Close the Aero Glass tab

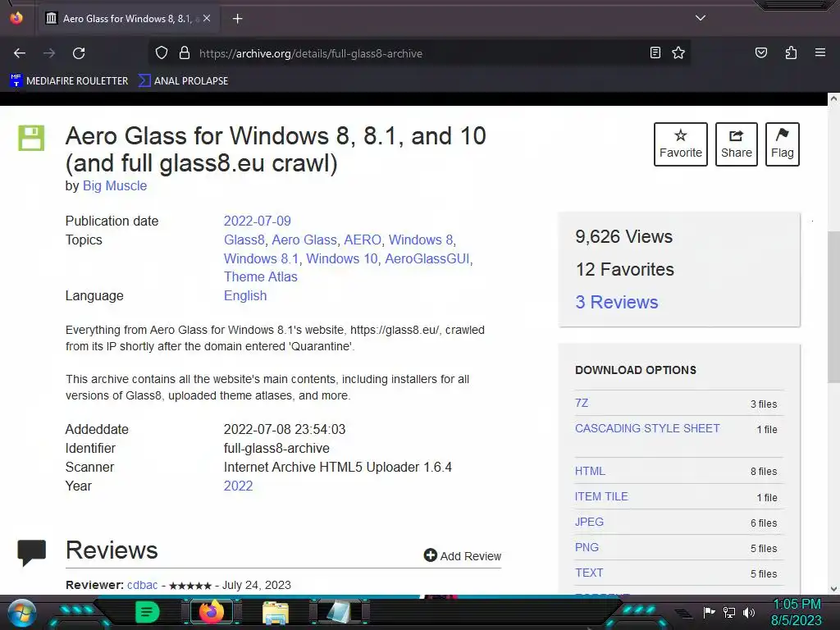point(207,18)
